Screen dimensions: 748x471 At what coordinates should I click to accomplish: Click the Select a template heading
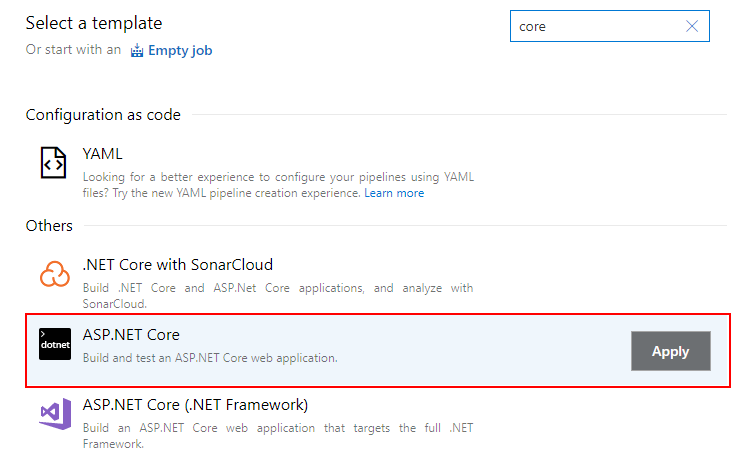[x=94, y=23]
